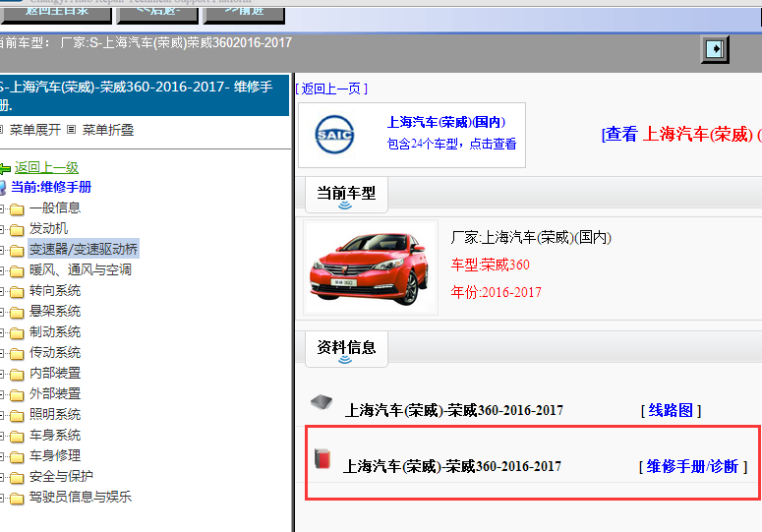Viewport: 762px width, 532px height.
Task: Click the 制动系统 folder icon
Action: 17,333
